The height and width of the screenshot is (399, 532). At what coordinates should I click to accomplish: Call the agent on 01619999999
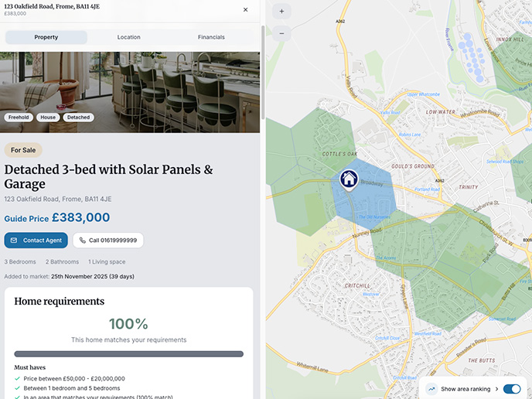108,240
